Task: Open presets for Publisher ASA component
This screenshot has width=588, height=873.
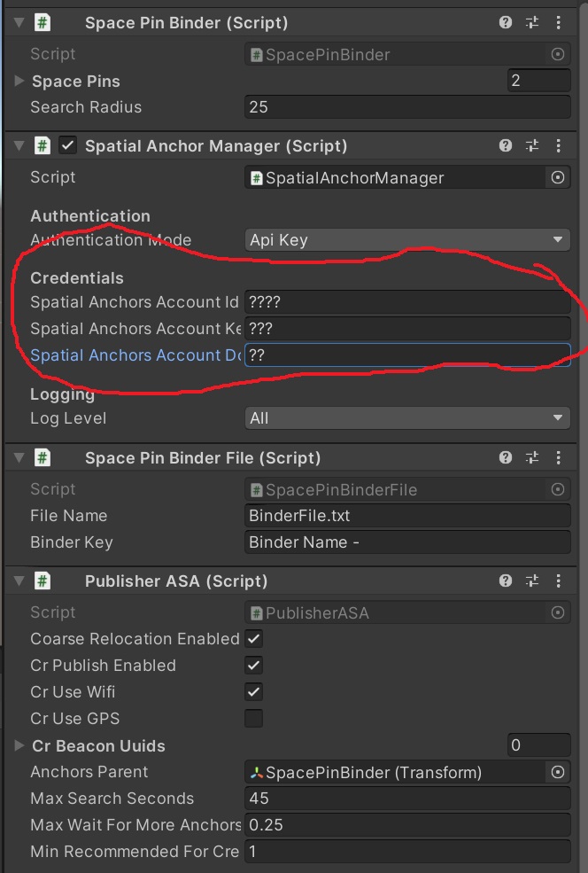Action: (532, 581)
